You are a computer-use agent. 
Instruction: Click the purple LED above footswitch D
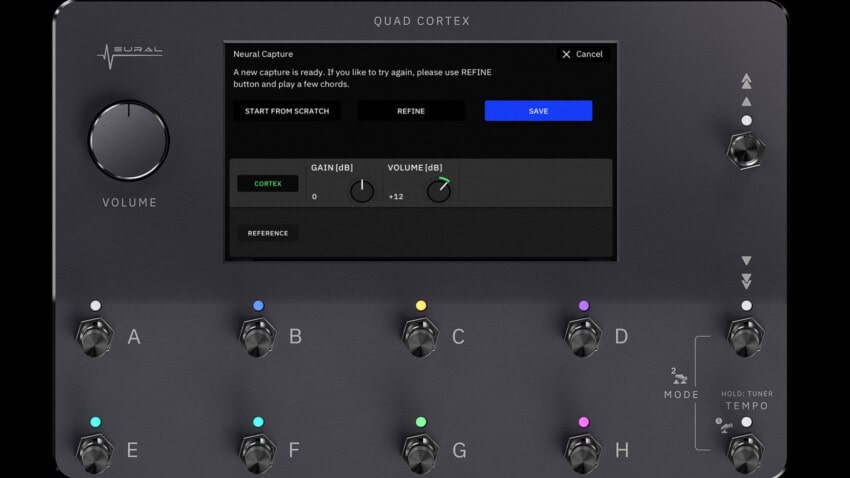coord(583,306)
